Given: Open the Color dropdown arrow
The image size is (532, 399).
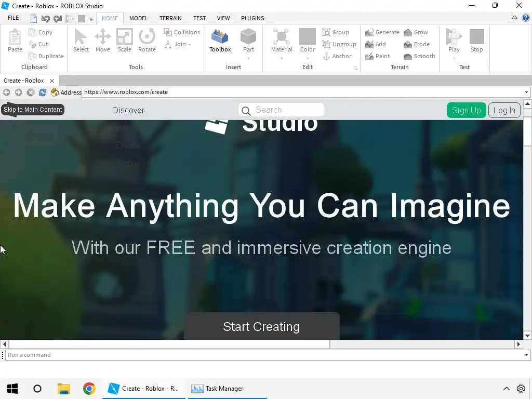Looking at the screenshot, I should tap(308, 58).
